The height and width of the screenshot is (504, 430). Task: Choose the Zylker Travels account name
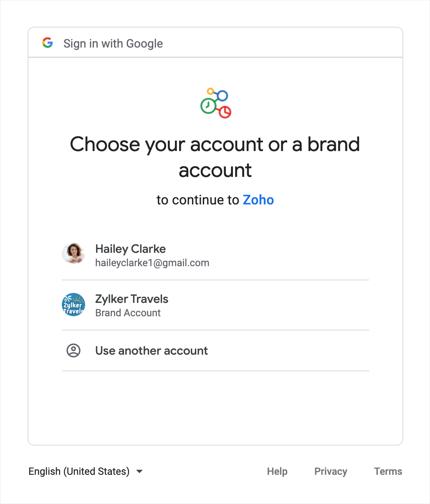(x=132, y=299)
